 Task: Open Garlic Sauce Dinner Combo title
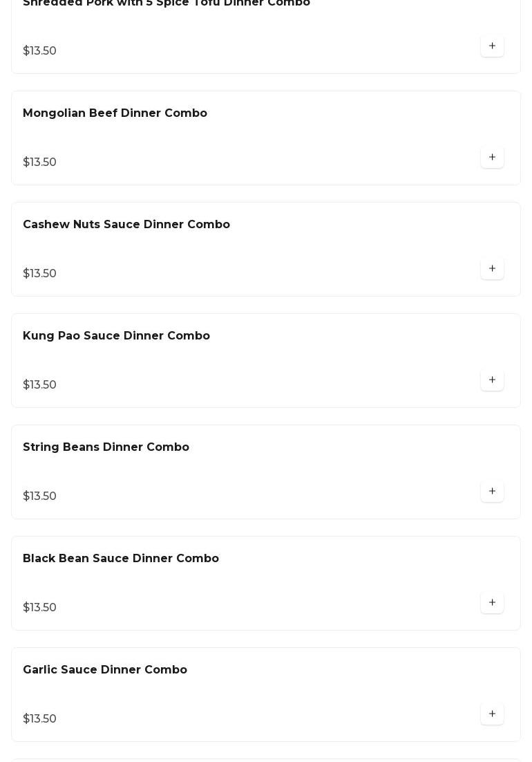[105, 670]
